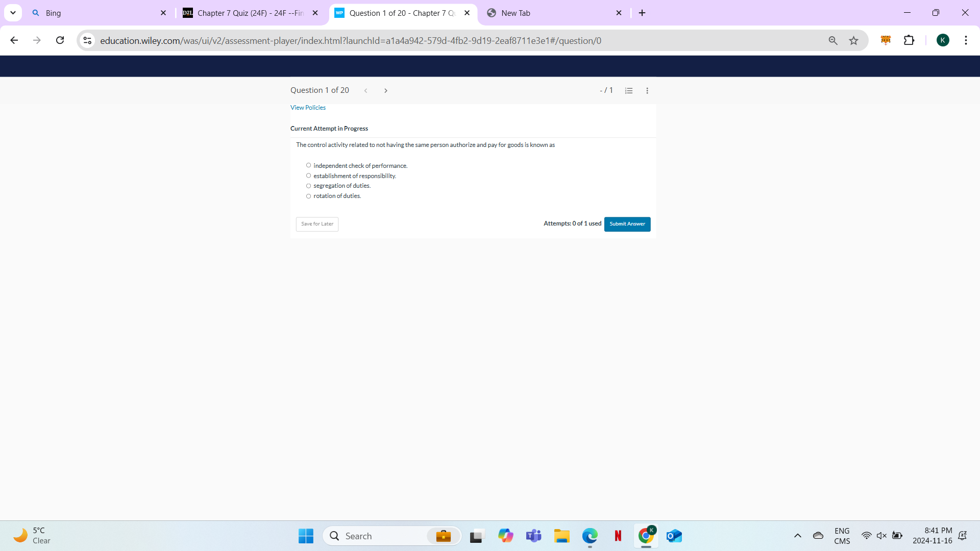Screen dimensions: 980x551
Task: Choose rotation of duties answer
Action: (x=308, y=196)
